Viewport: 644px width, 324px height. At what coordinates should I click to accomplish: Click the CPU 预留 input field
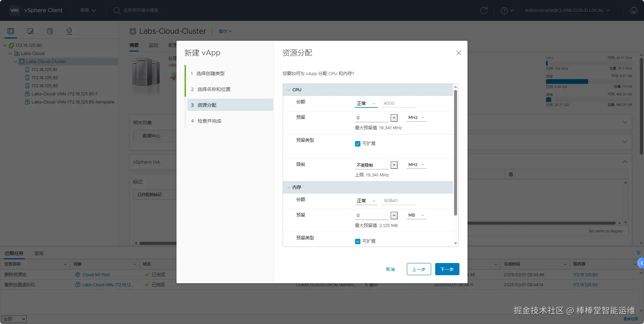pos(372,118)
